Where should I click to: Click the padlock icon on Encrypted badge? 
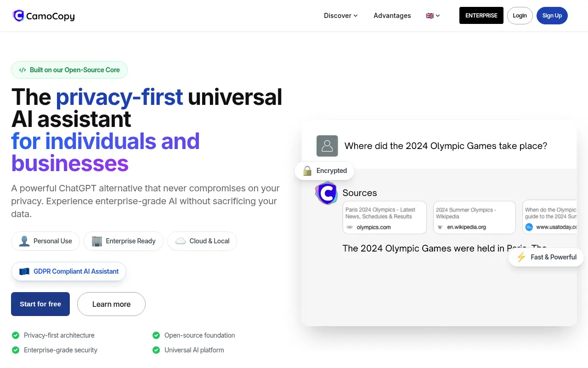click(x=307, y=171)
